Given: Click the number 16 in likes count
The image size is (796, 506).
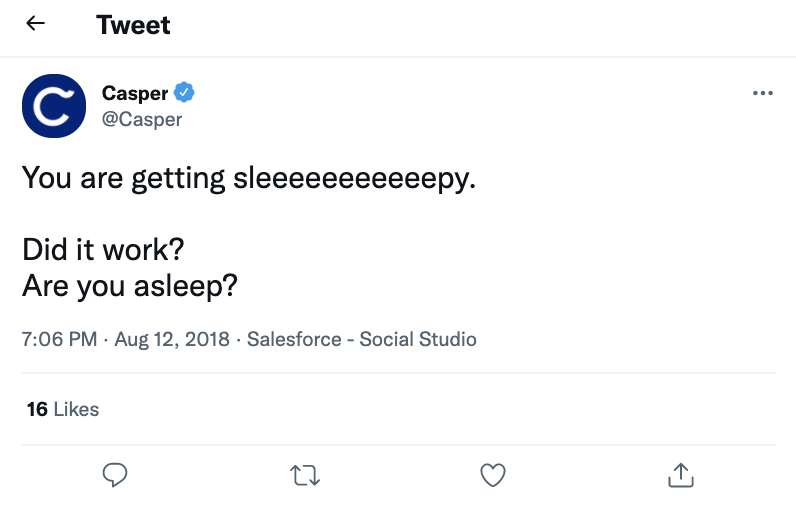Looking at the screenshot, I should [x=37, y=409].
